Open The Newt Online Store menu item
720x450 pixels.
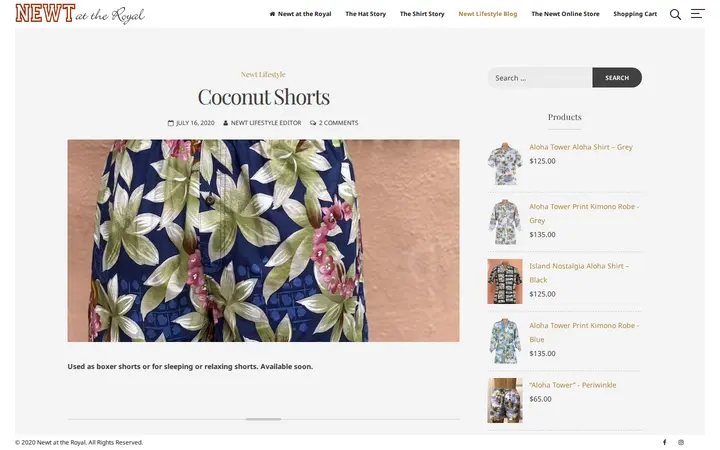click(565, 14)
